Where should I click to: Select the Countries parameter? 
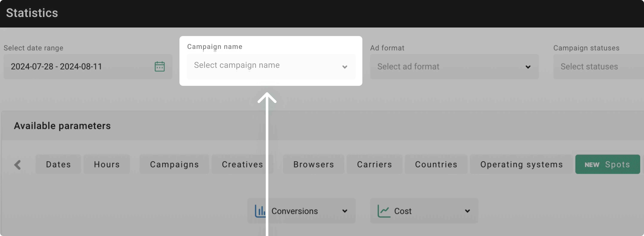[x=436, y=164]
